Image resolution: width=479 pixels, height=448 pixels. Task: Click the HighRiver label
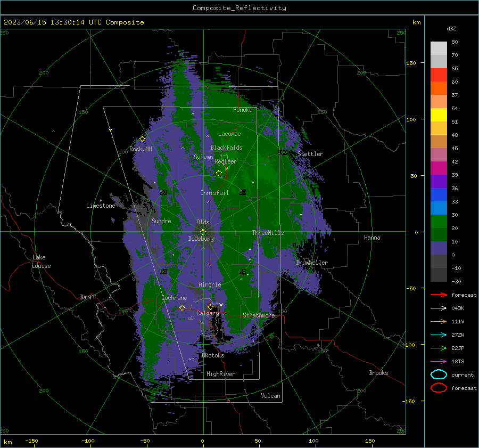[221, 374]
